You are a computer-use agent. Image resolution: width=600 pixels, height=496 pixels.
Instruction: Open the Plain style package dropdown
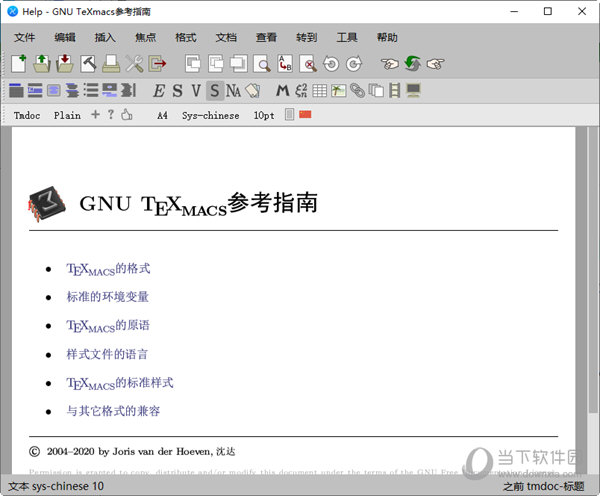click(67, 115)
